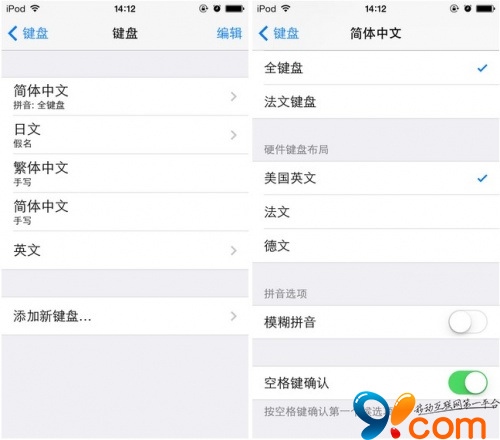This screenshot has height=440, width=500.
Task: Tap the 9.com watermark logo
Action: coord(425,415)
